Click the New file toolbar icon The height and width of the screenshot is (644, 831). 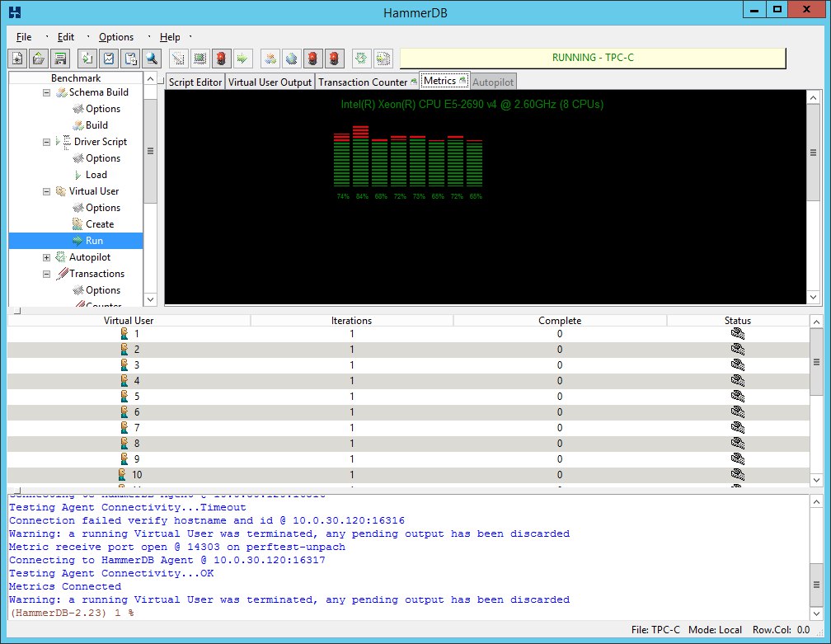(17, 59)
